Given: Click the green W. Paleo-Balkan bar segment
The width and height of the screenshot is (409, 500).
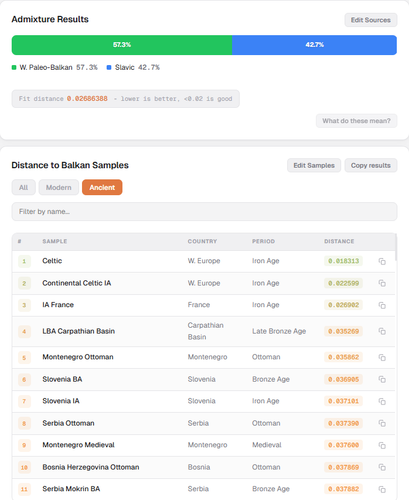Looking at the screenshot, I should click(122, 45).
